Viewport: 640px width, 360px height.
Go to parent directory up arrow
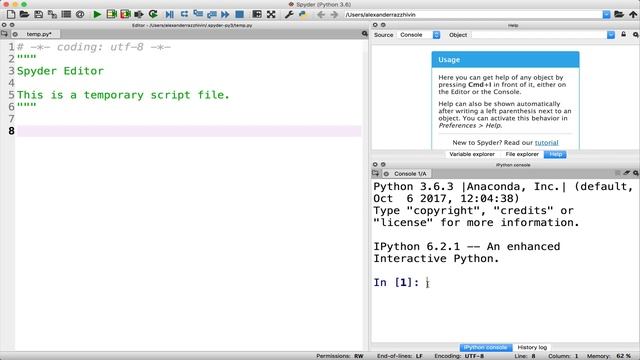[633, 15]
